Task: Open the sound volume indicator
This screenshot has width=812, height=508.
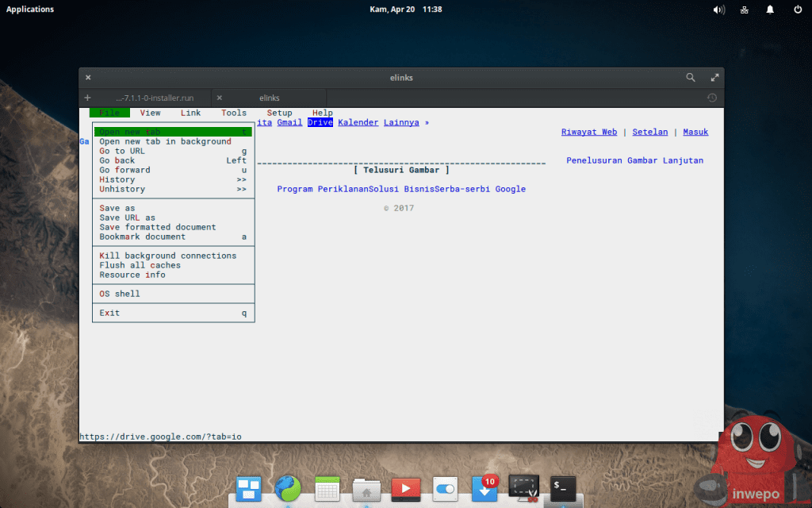Action: pos(718,10)
